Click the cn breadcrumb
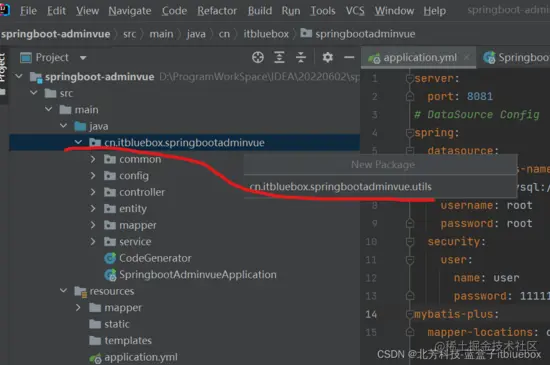Screen dimensions: 550x365 coord(224,34)
